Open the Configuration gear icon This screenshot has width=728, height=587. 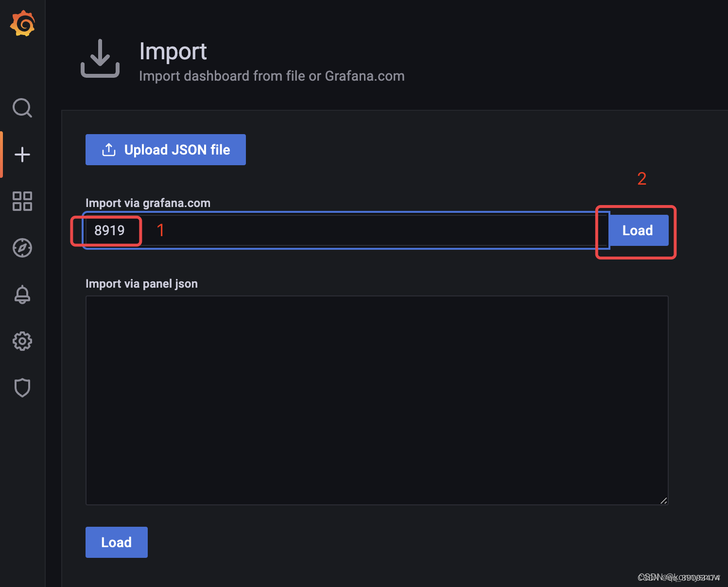click(x=22, y=341)
